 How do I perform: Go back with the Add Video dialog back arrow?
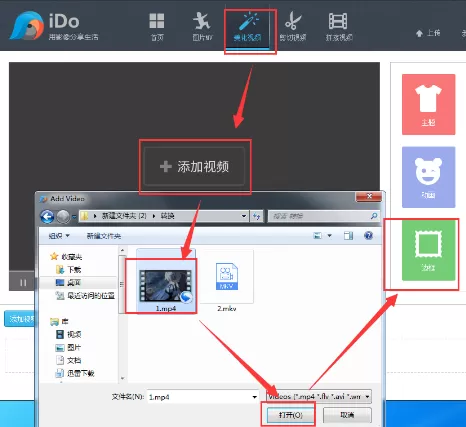pos(47,217)
